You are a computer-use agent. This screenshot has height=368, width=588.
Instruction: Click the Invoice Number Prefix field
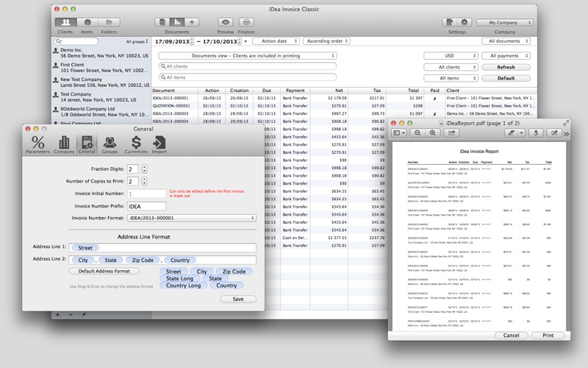[146, 206]
